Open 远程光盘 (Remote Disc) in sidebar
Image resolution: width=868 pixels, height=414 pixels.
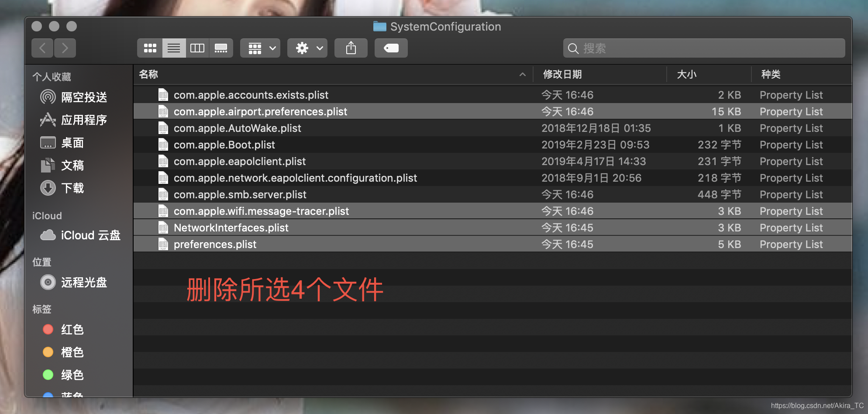[x=73, y=282]
